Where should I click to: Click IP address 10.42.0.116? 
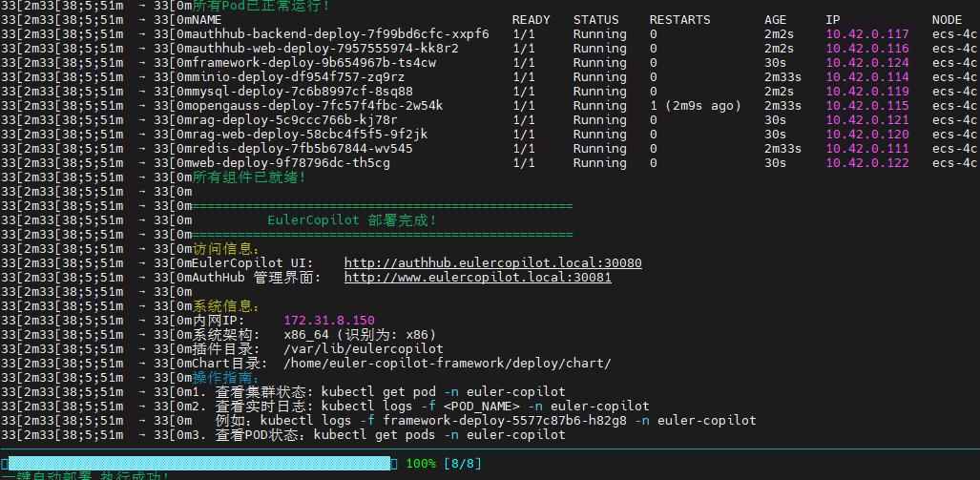pos(867,48)
